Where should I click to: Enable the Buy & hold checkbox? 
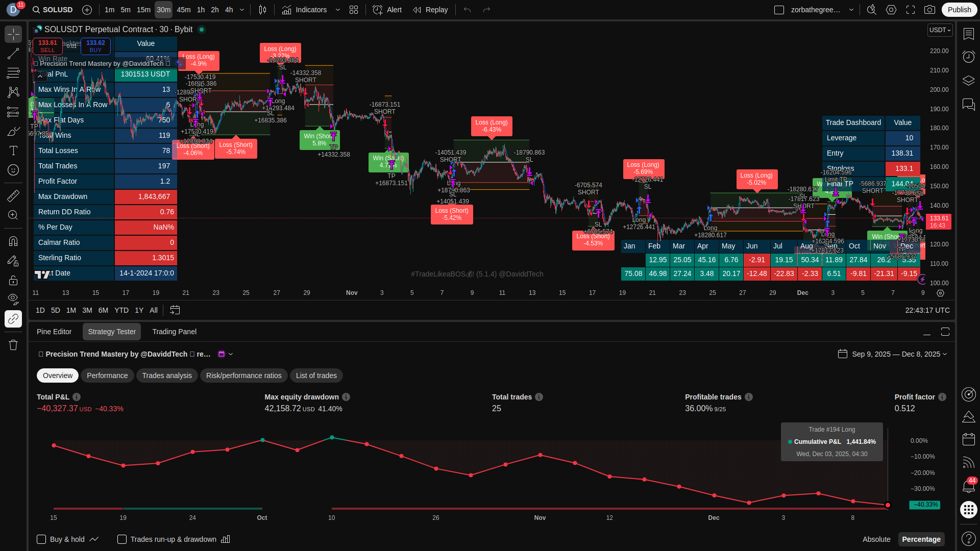(42, 539)
